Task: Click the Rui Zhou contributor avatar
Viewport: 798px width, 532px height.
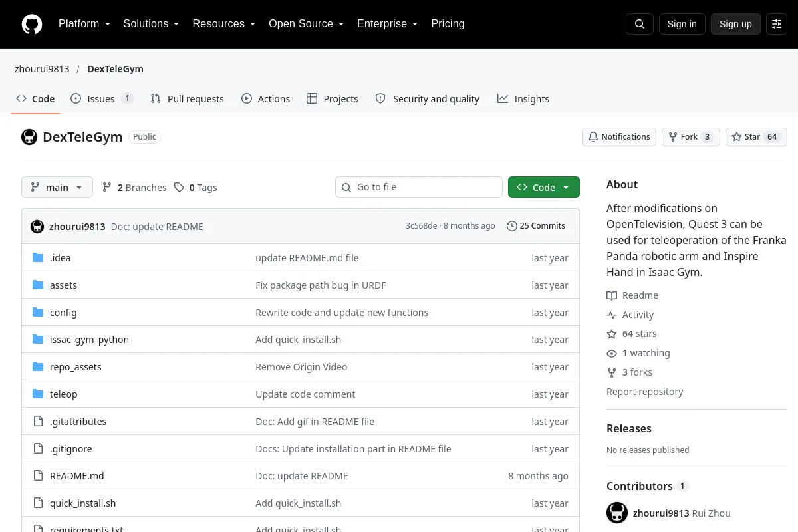Action: pos(617,513)
